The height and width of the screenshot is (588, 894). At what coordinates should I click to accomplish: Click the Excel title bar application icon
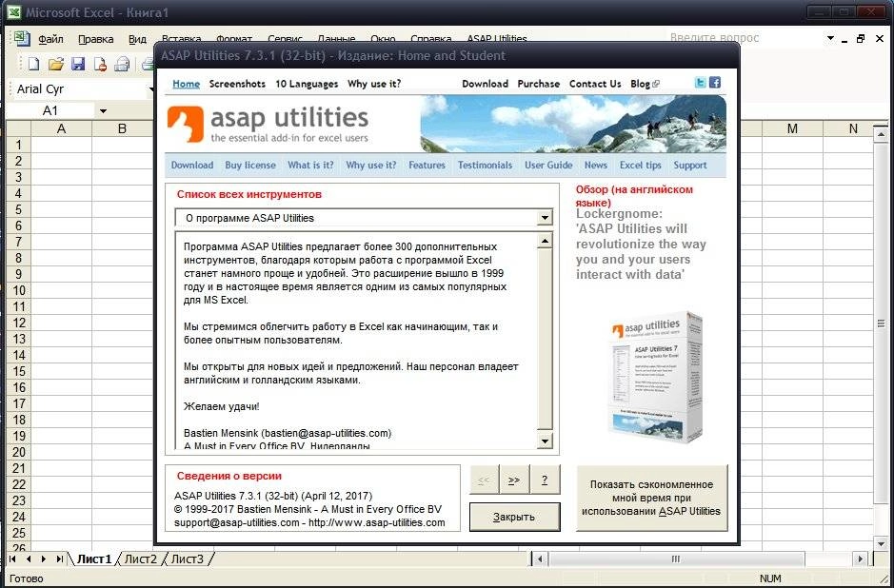(x=14, y=12)
